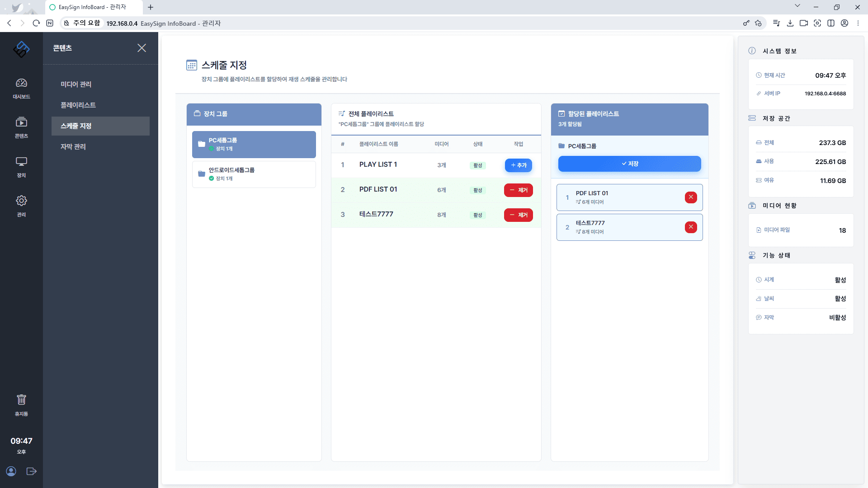Open the Contents (콘텐츠) sidebar icon
This screenshot has height=488, width=868.
pos(21,127)
